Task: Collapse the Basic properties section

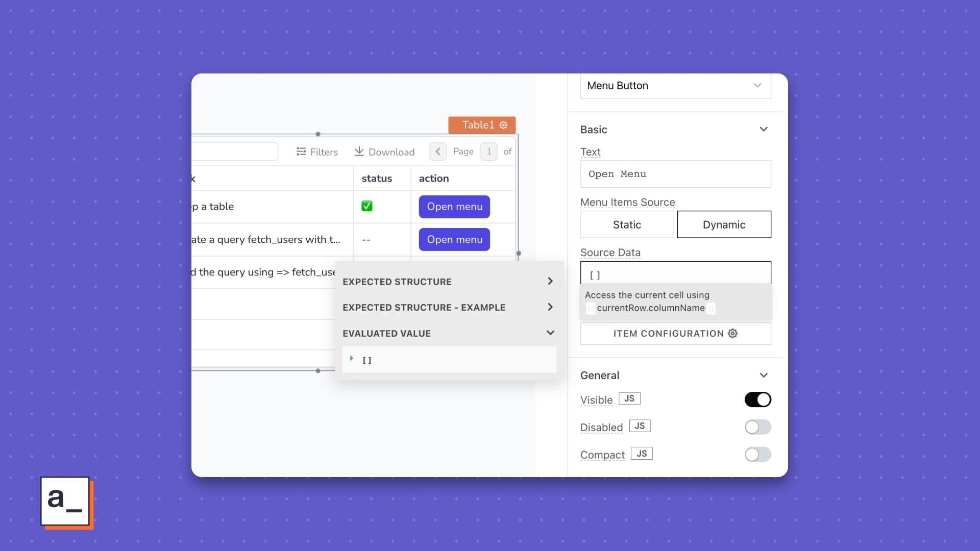Action: [x=764, y=129]
